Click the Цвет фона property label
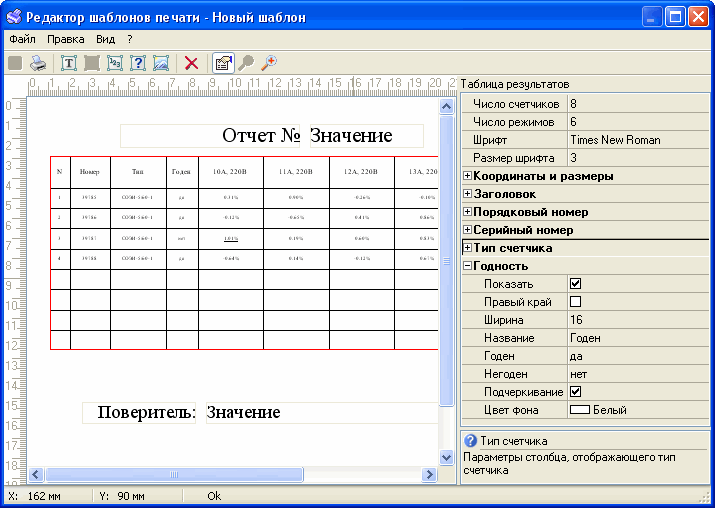This screenshot has height=508, width=715. [x=511, y=410]
